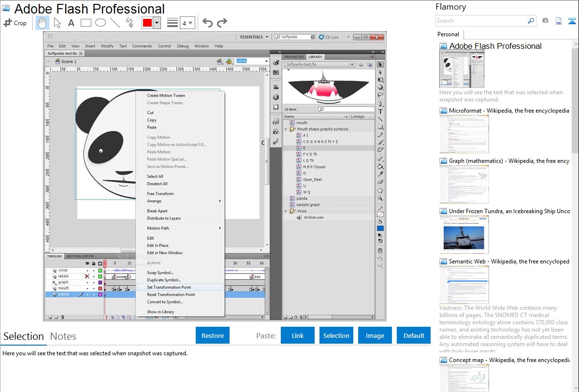Expand the Arrange submenu arrow
This screenshot has height=392, width=579.
coord(220,201)
